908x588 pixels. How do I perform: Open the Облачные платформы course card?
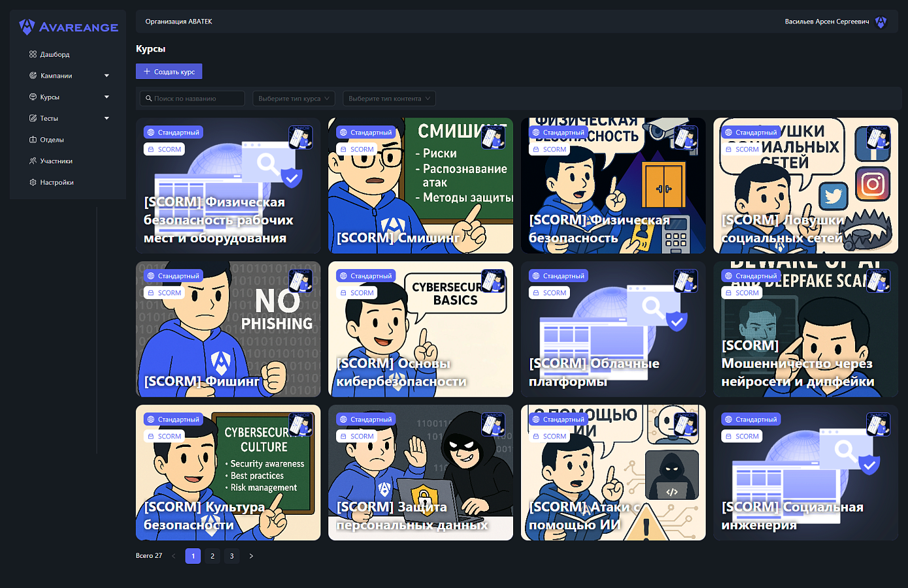tap(613, 329)
